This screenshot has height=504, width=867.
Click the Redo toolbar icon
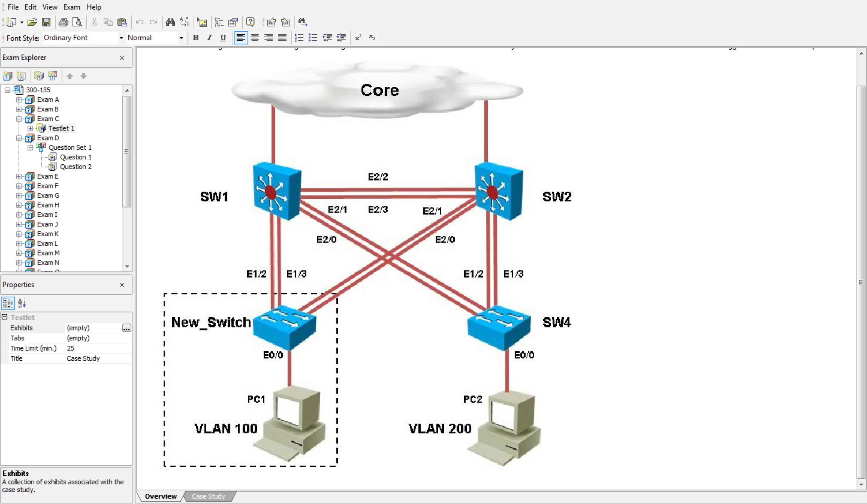pos(153,22)
